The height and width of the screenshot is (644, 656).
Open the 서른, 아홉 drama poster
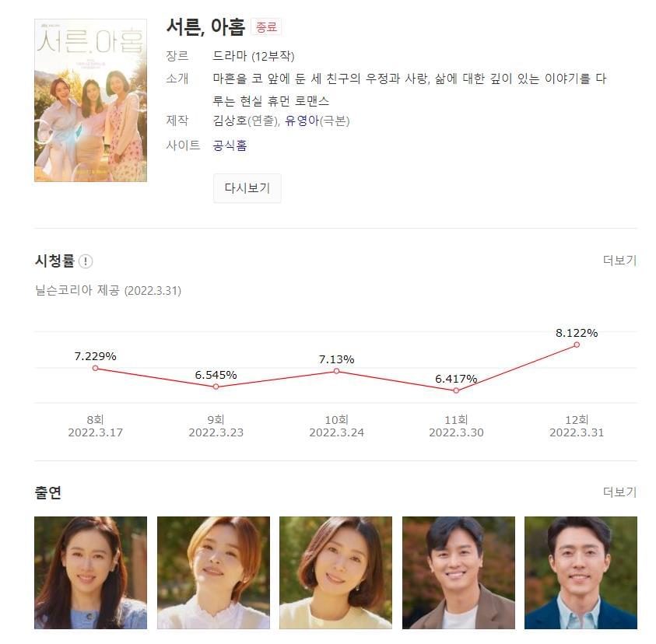coord(90,100)
